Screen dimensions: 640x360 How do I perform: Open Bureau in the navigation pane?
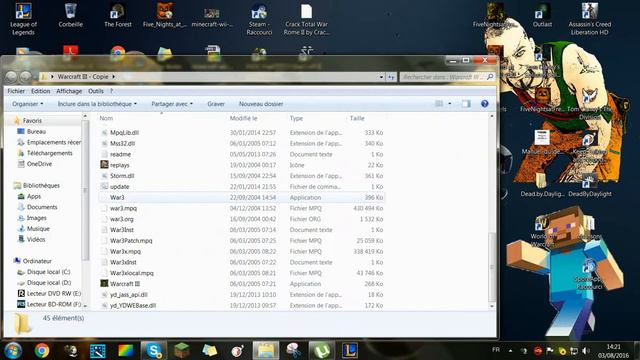click(x=36, y=131)
